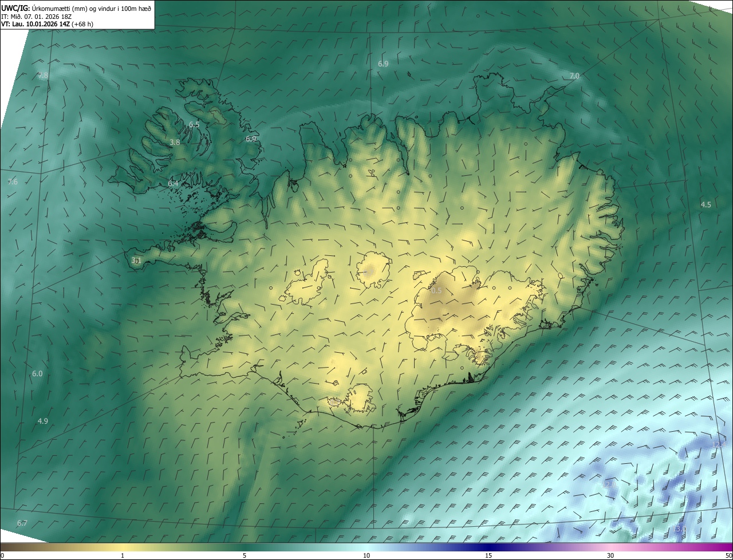Screen dimensions: 733x560
Task: Click the 3.1 label on Snæfellsnes tip
Action: click(136, 261)
